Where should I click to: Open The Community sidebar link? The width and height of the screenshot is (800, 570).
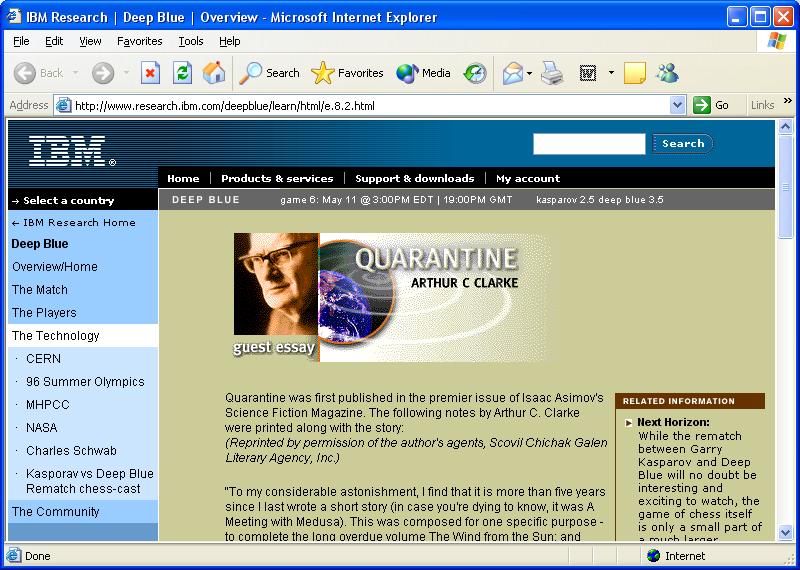click(x=56, y=511)
